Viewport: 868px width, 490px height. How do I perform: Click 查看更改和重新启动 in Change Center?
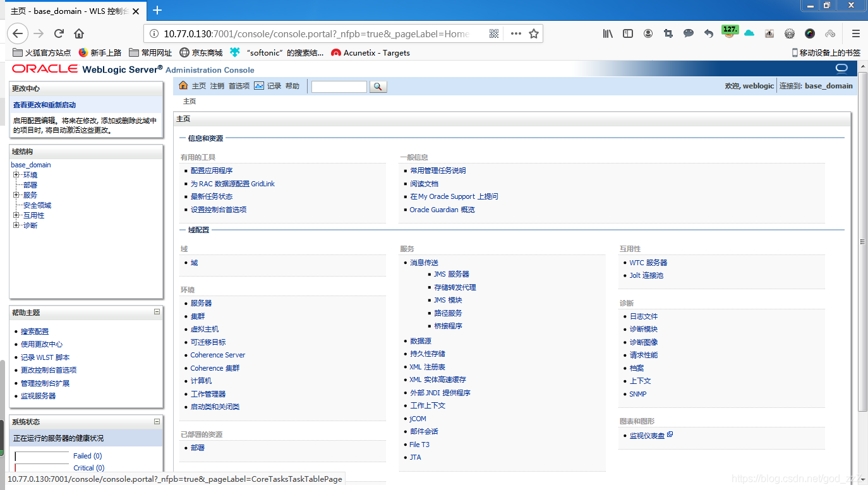click(x=44, y=105)
